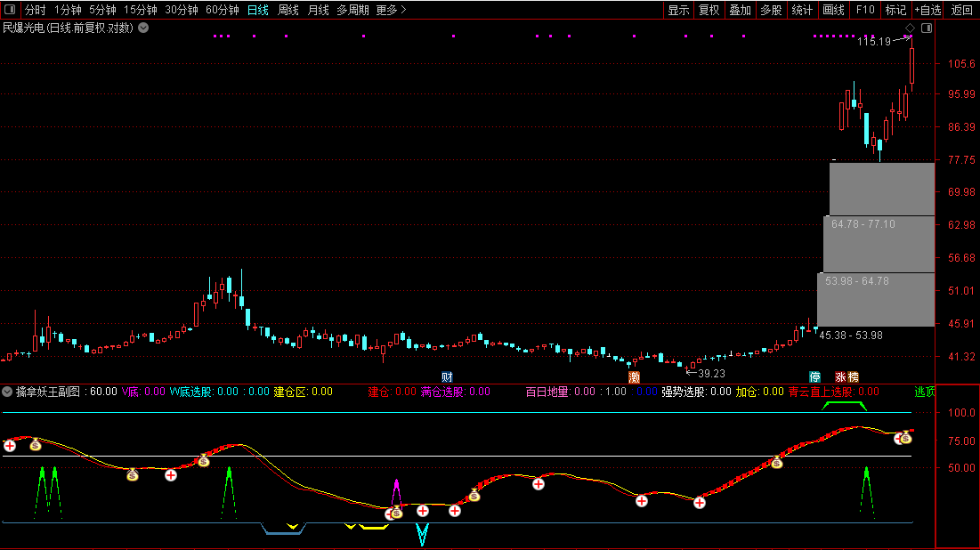Click the 叠加 overlay button
Image resolution: width=980 pixels, height=550 pixels.
point(740,10)
